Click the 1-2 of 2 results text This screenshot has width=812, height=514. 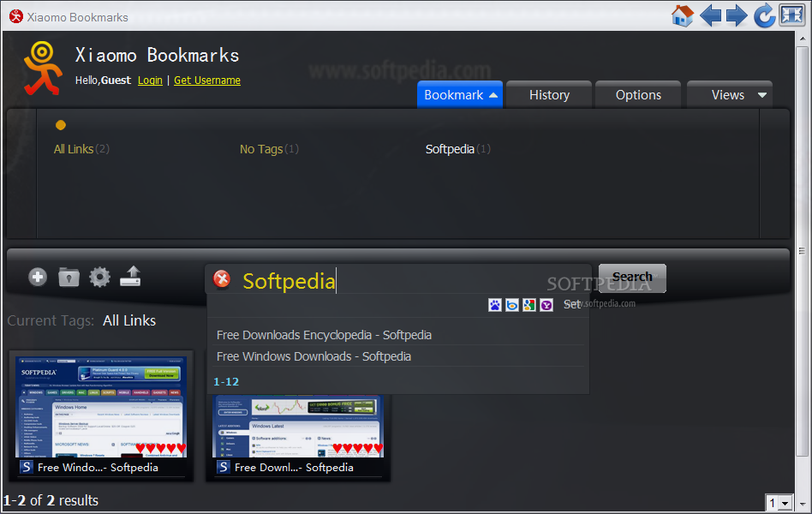tap(51, 500)
